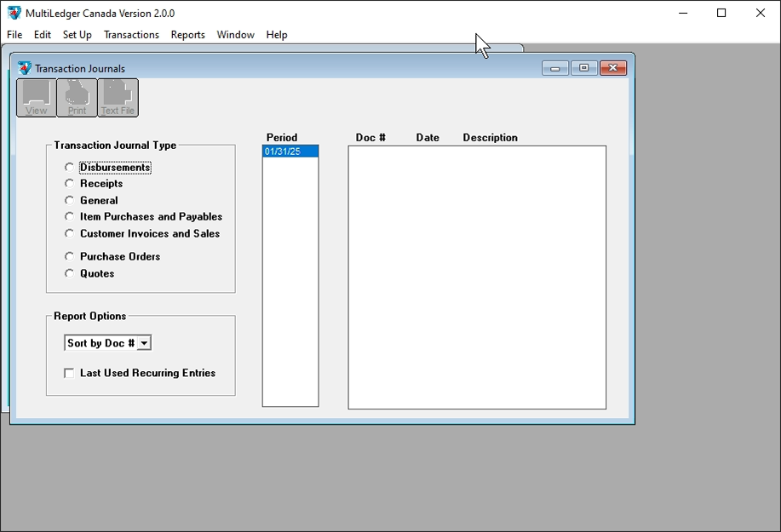Select the Quotes journal type
Screen dimensions: 781x532
click(70, 273)
